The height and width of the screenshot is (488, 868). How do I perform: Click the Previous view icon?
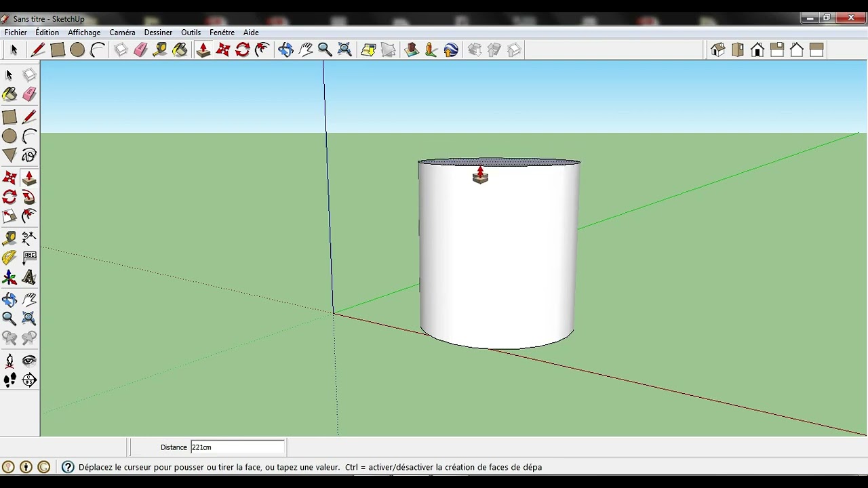click(9, 338)
